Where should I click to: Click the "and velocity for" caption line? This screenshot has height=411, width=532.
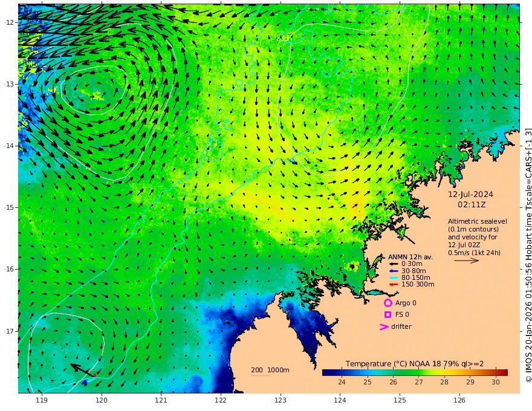(473, 237)
